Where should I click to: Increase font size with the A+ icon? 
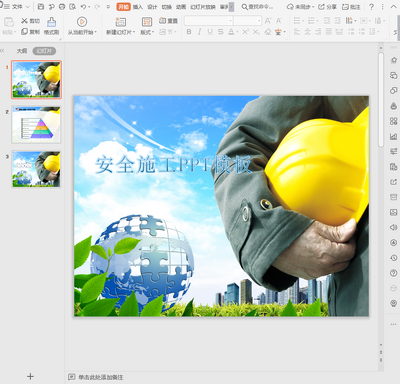click(268, 21)
